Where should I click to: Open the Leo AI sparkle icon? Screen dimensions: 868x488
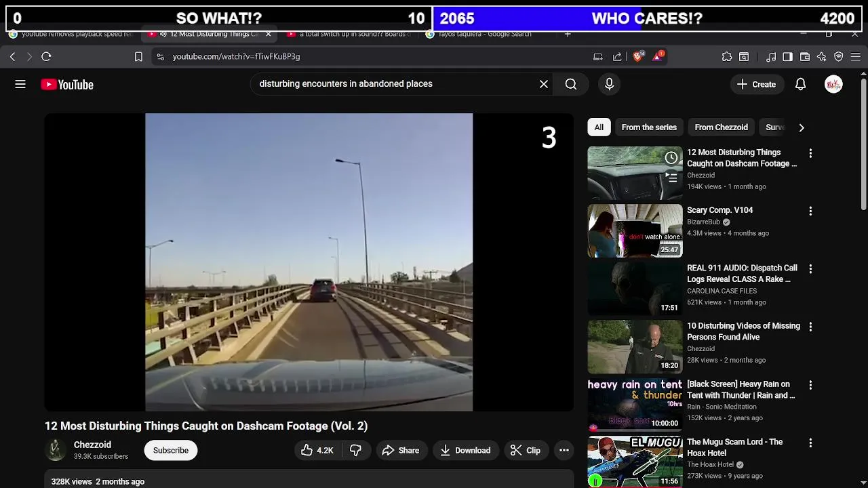coord(822,57)
